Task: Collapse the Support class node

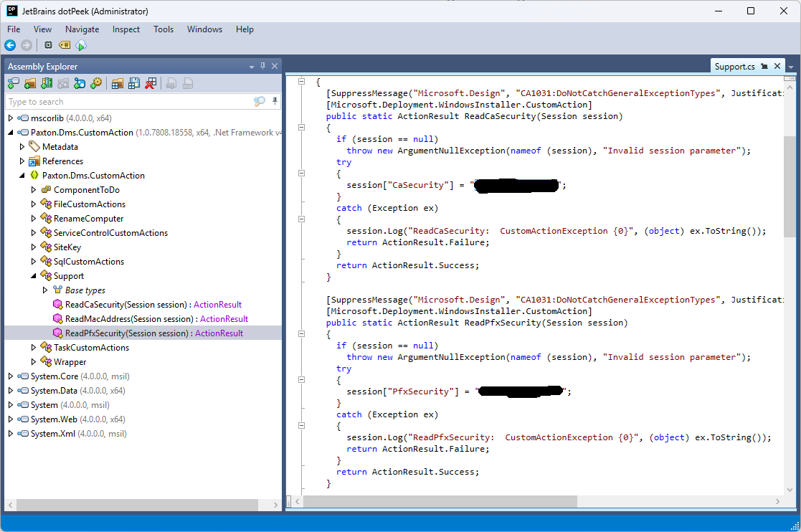Action: point(34,276)
